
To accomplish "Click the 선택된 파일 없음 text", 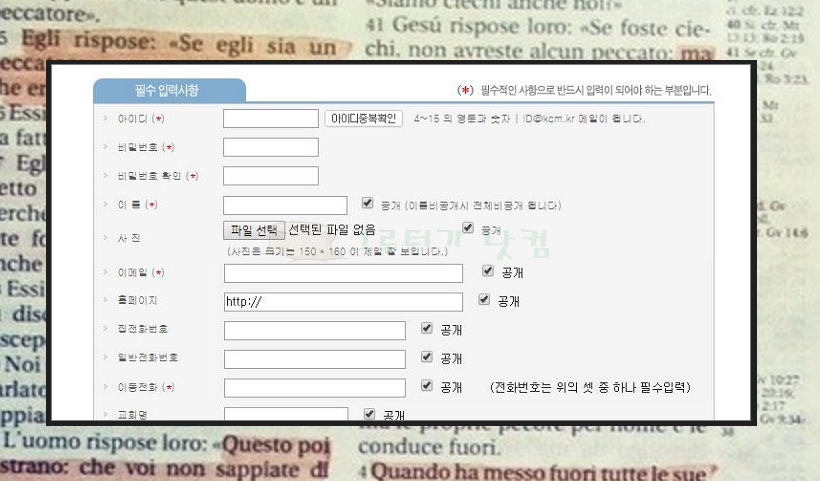I will click(332, 230).
